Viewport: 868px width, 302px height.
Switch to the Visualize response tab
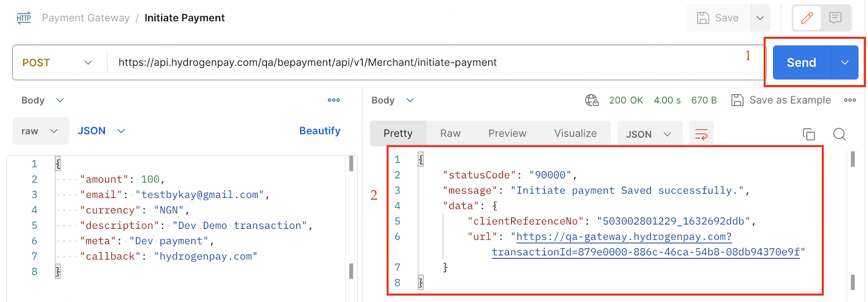[576, 133]
